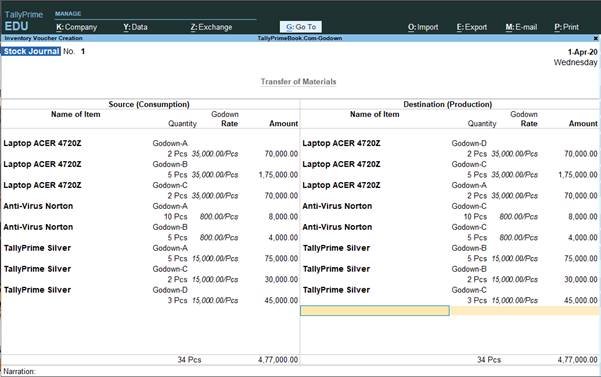The width and height of the screenshot is (601, 377).
Task: Select destination Anti-Virus Norton with 5 Pcs
Action: (x=337, y=227)
